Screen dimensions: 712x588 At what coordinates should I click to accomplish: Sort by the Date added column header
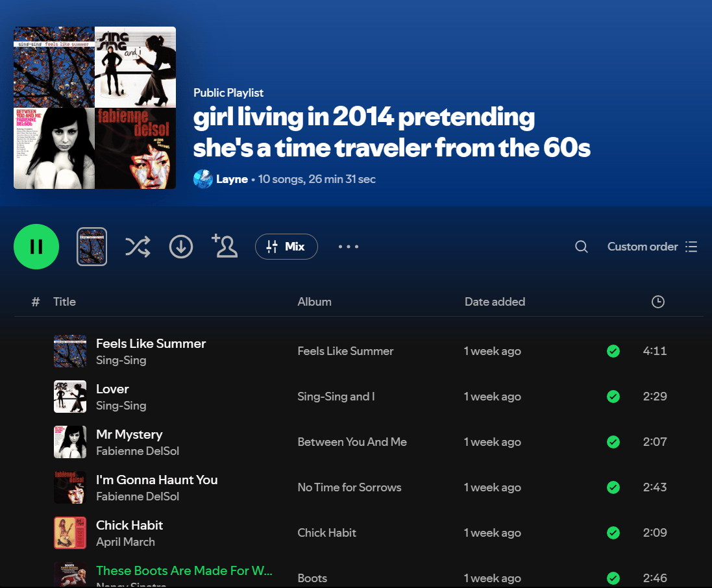495,302
